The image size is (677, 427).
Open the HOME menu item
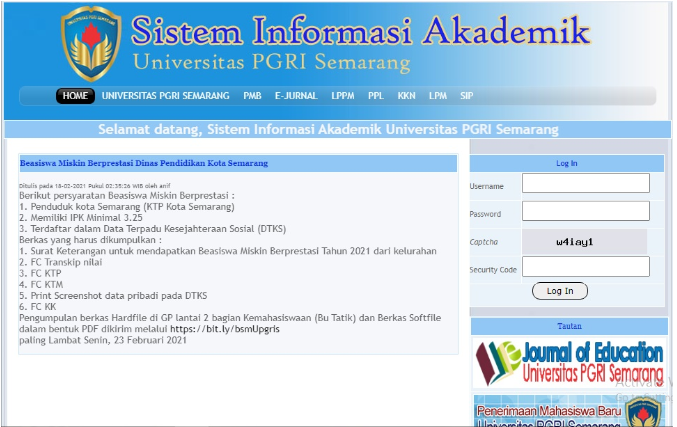click(x=75, y=96)
